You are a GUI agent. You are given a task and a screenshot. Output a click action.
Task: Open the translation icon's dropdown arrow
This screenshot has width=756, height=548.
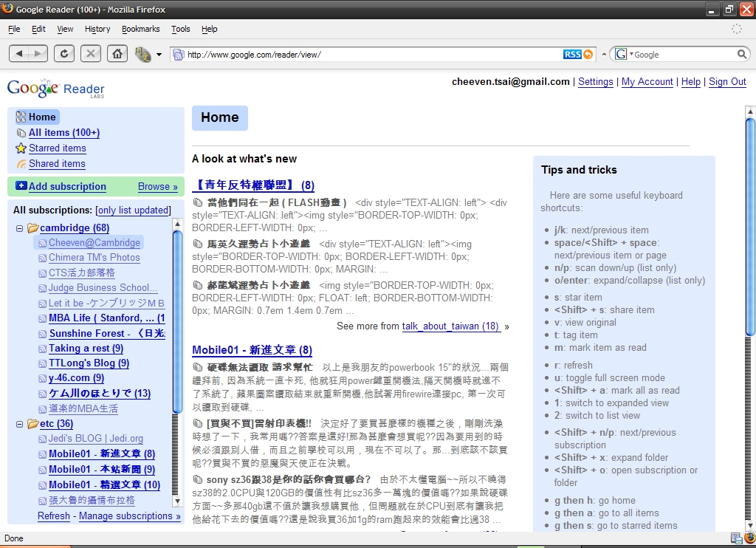(159, 55)
